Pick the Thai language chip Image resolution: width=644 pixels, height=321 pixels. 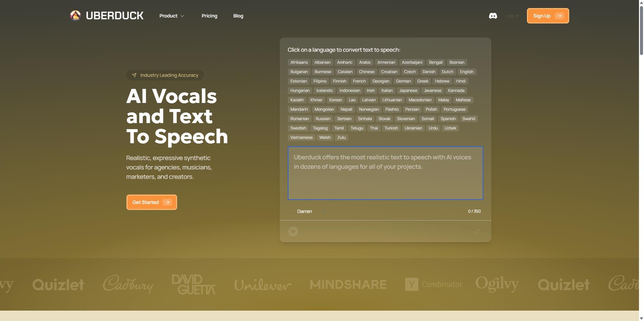(374, 128)
